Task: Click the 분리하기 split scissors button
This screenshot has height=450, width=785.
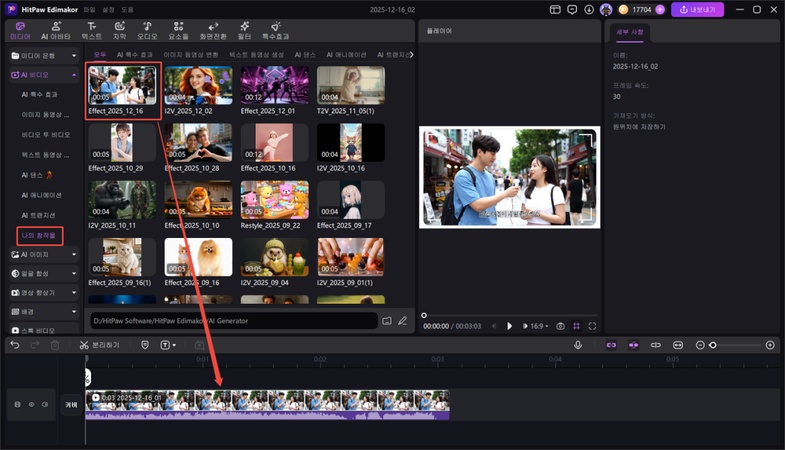Action: tap(99, 345)
